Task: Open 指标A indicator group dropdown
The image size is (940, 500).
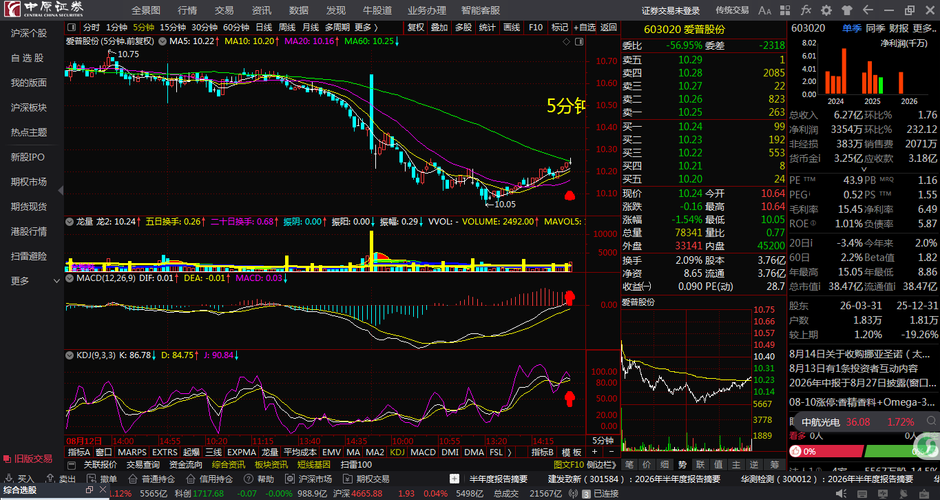Action: 78,452
